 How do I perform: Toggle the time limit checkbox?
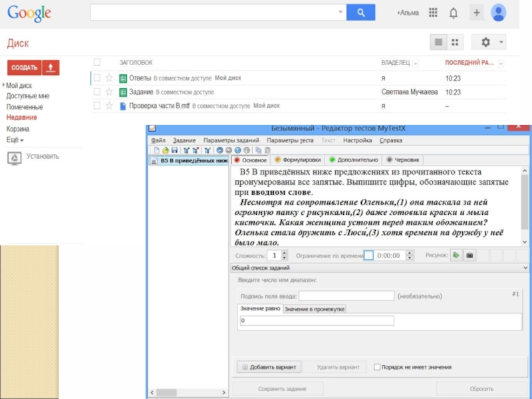click(x=368, y=255)
